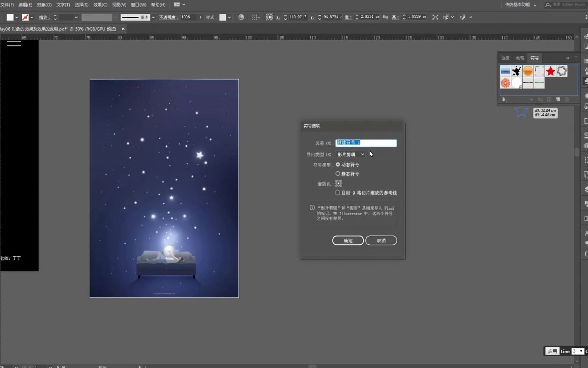
Task: Toggle constrain width and height proportions link
Action: pos(385,17)
